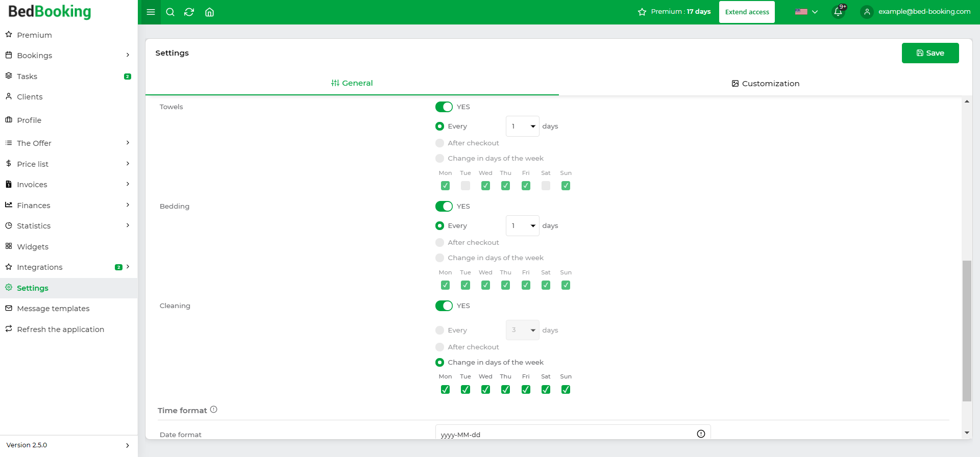Click the Tasks badge showing 2

tap(128, 77)
